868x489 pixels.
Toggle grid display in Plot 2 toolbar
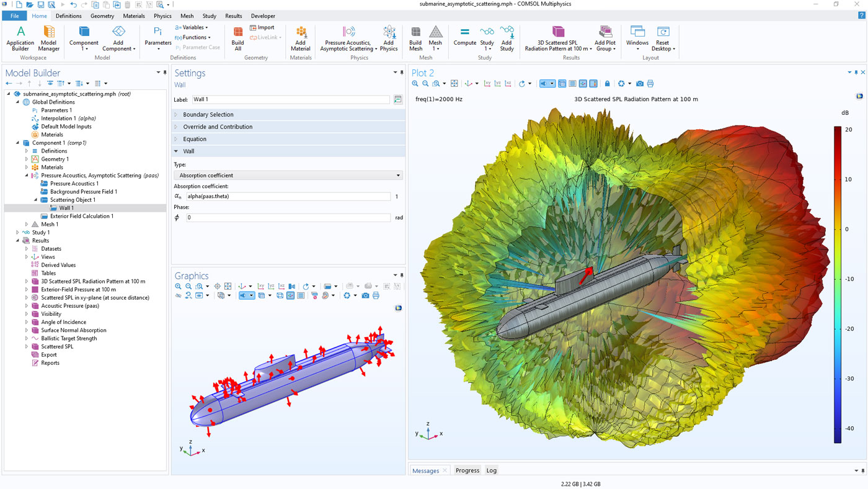coord(572,84)
